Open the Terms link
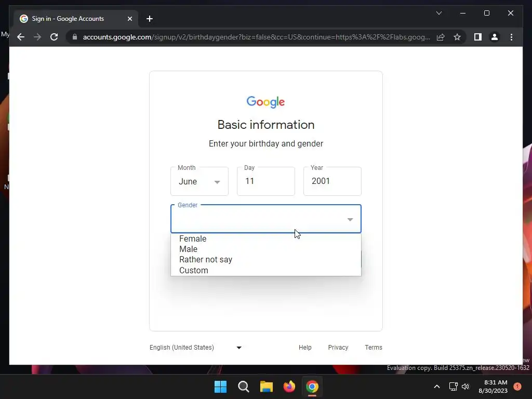Viewport: 532px width, 399px height. click(374, 348)
